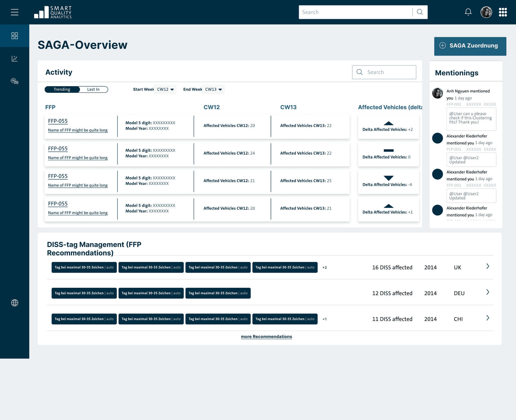516x420 pixels.
Task: Click the profile avatar
Action: (x=486, y=12)
